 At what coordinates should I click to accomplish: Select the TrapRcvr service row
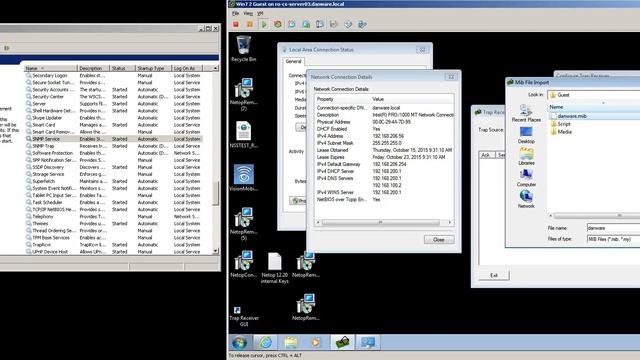point(113,245)
